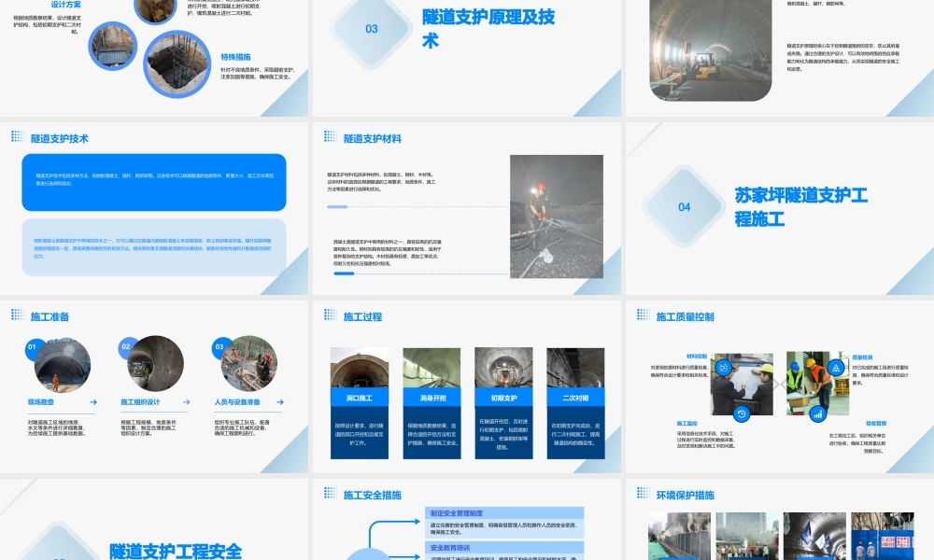
Task: Click the short lower progress bar in 隧道支护材料
Action: [344, 273]
